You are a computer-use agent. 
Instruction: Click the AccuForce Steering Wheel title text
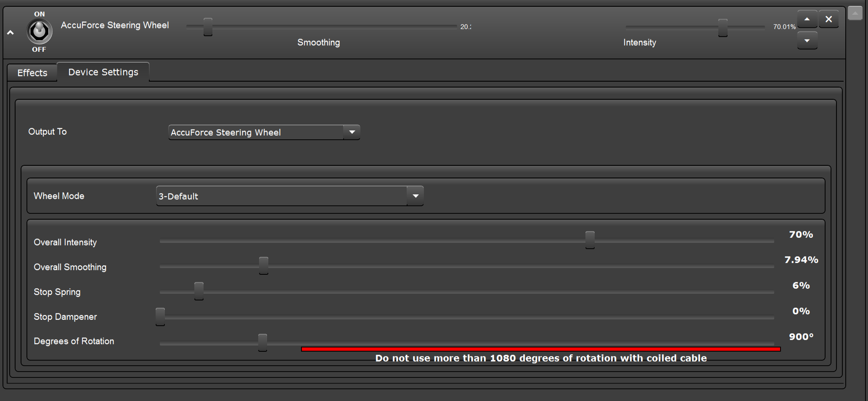(115, 25)
